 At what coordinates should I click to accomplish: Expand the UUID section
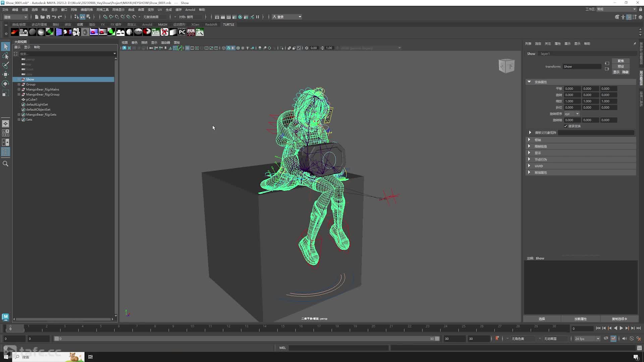(529, 166)
